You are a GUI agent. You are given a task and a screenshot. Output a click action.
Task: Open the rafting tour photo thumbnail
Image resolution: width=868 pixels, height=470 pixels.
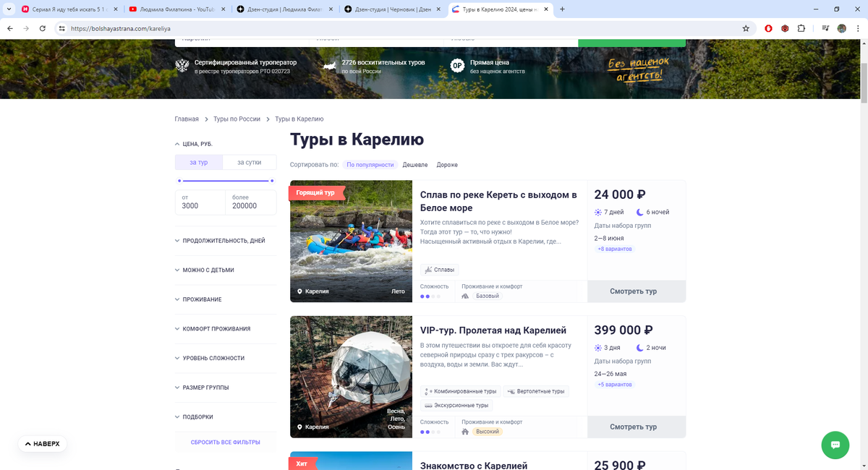351,241
